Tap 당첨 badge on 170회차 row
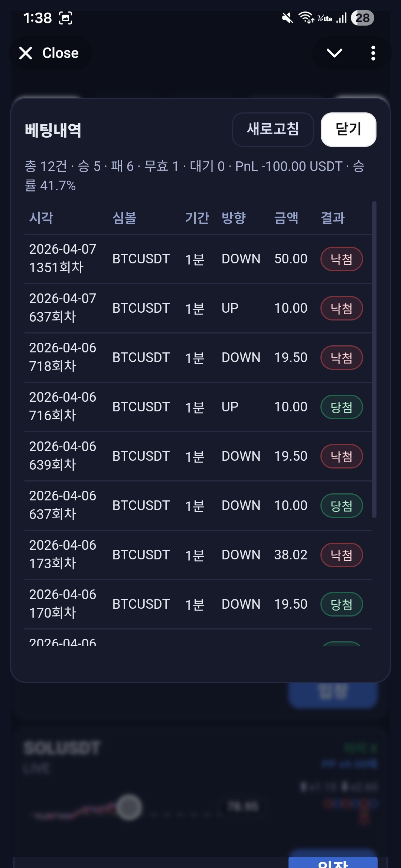Image resolution: width=401 pixels, height=868 pixels. pos(341,604)
